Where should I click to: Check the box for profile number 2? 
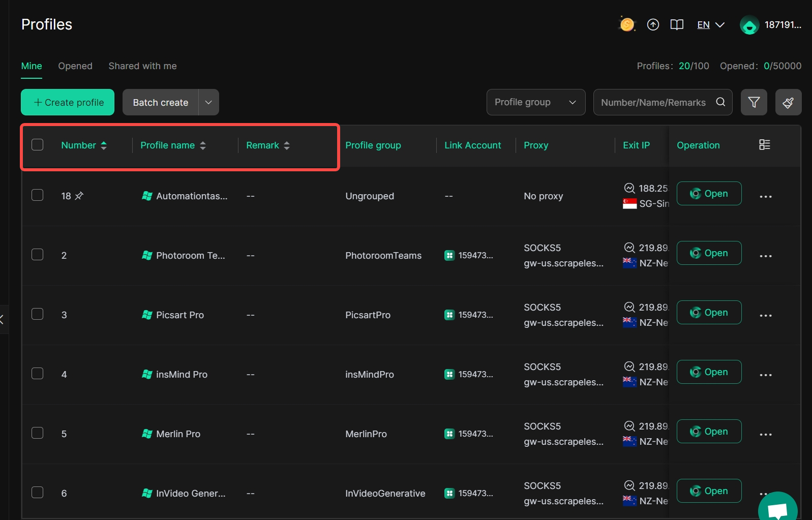(37, 255)
